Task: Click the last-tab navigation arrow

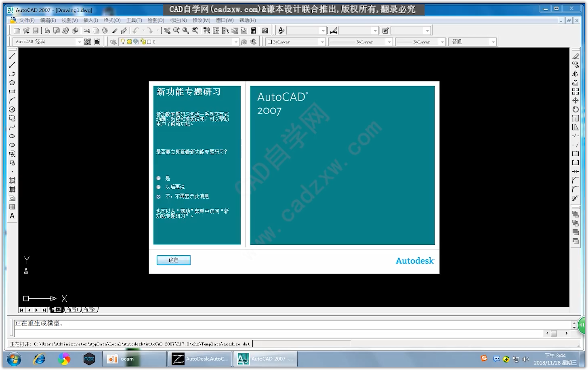Action: [x=44, y=310]
